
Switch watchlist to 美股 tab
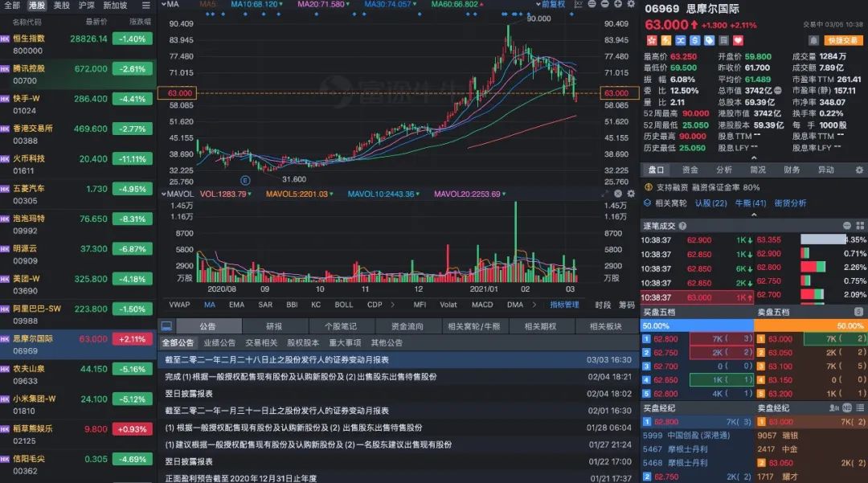pos(61,6)
